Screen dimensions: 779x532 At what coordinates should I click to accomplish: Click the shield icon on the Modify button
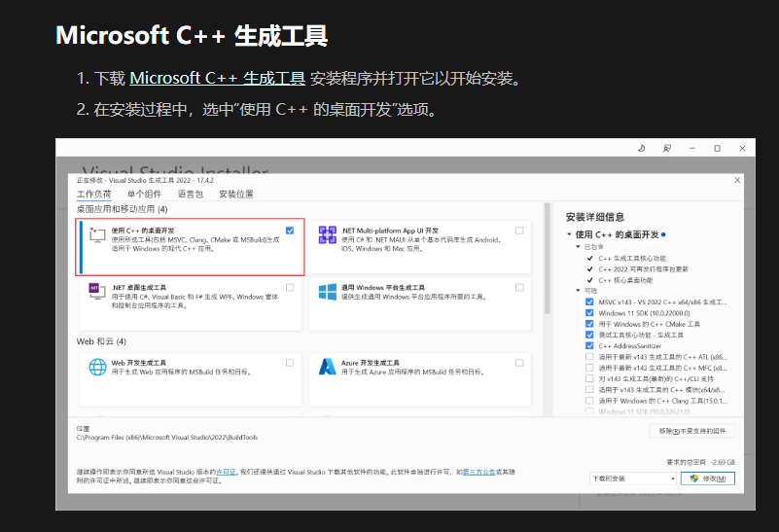pyautogui.click(x=694, y=479)
